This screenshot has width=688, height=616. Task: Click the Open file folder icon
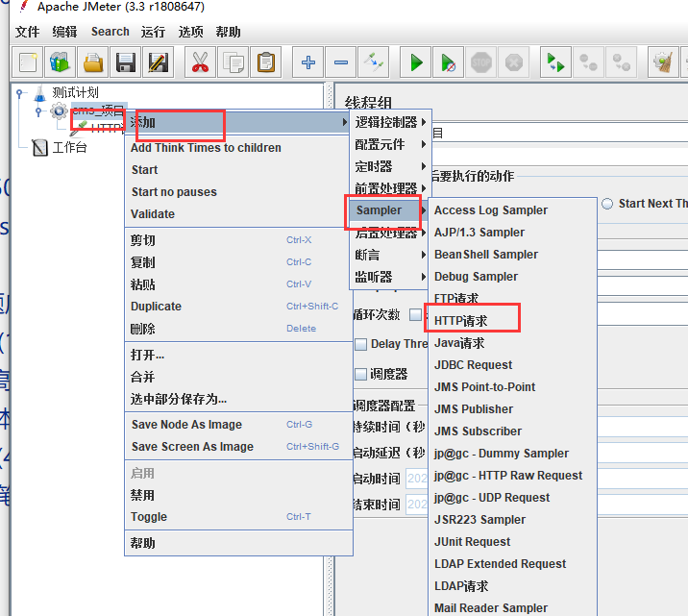click(x=93, y=62)
